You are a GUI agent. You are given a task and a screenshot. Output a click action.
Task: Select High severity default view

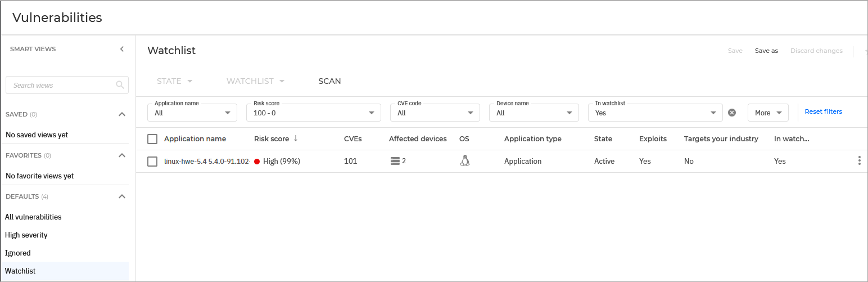(x=26, y=235)
